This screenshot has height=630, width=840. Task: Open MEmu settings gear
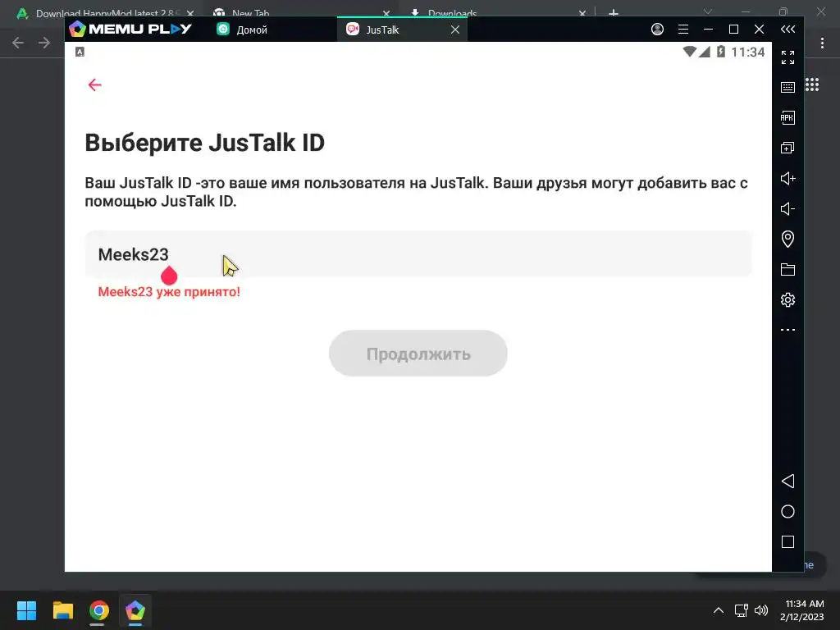coord(787,299)
